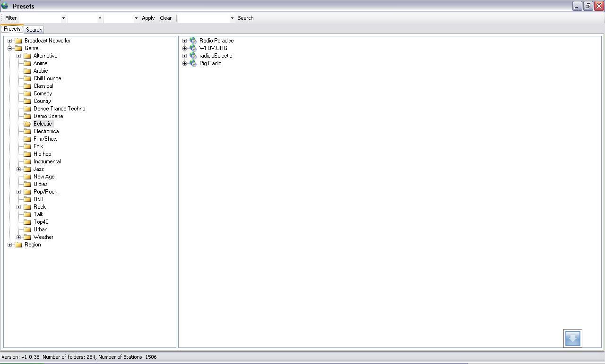Select the Presets tab
Viewport: 605px width, 364px height.
coord(12,29)
